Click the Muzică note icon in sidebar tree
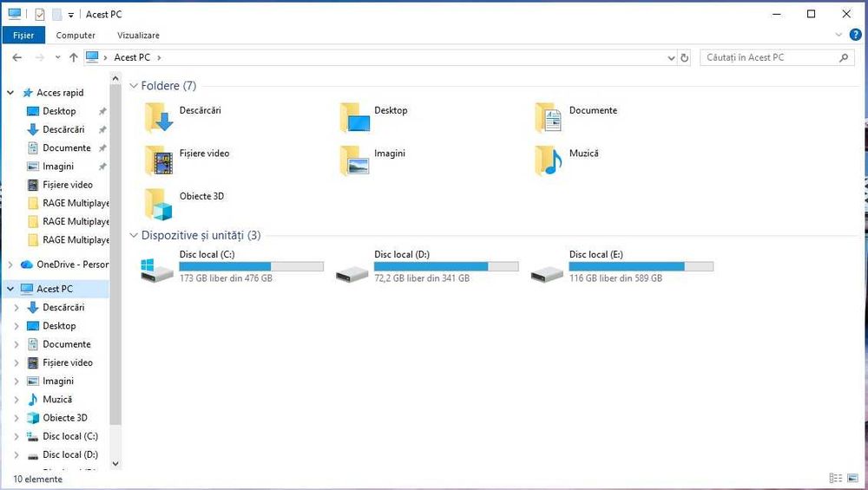This screenshot has width=868, height=490. [33, 399]
